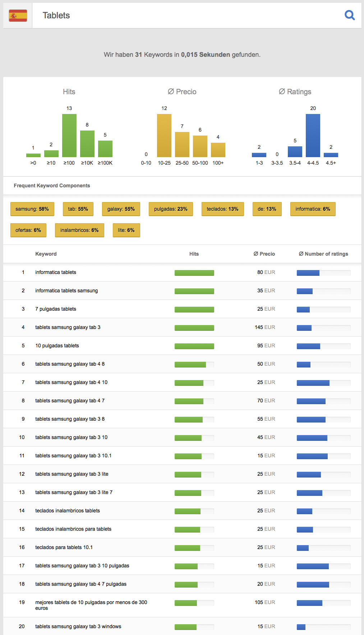The height and width of the screenshot is (635, 364).
Task: Select the 'samsung: 58%' keyword tag
Action: (x=32, y=209)
